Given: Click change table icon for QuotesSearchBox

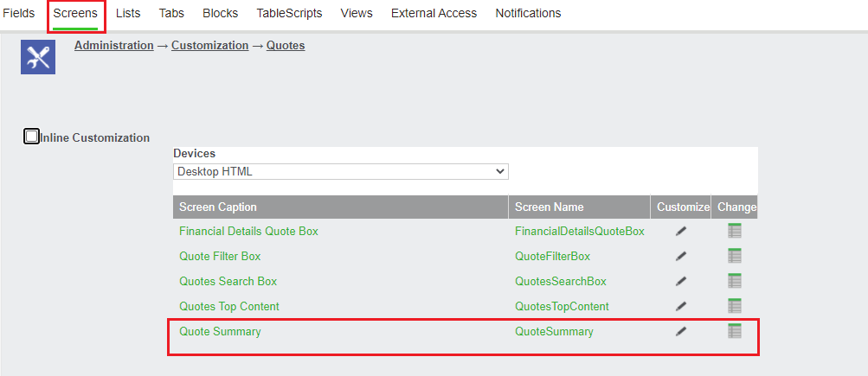Looking at the screenshot, I should (x=735, y=281).
